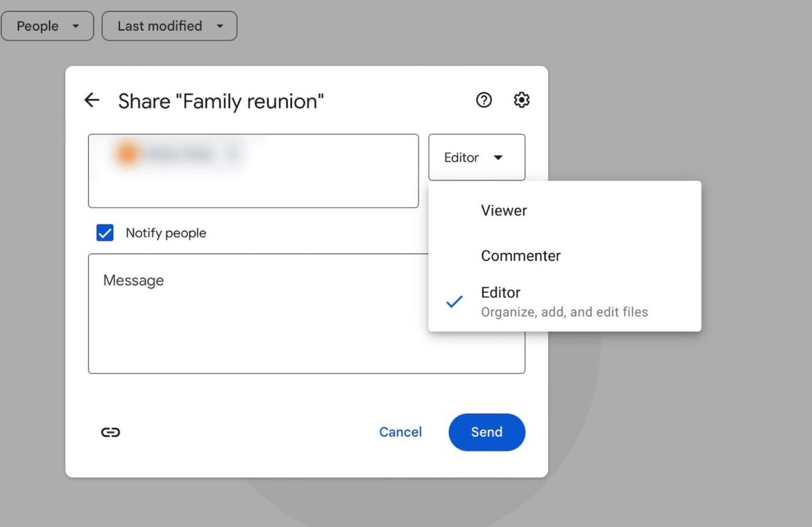The image size is (812, 527).
Task: Open the People filter dropdown
Action: pos(47,26)
